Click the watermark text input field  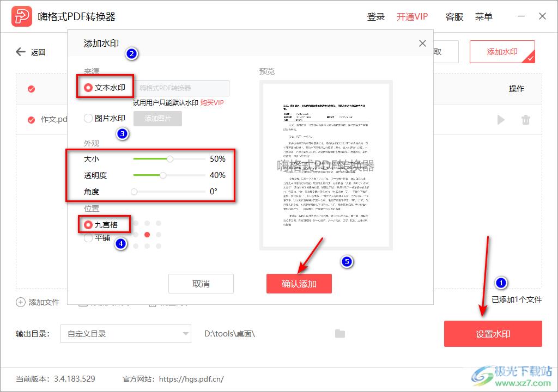181,88
